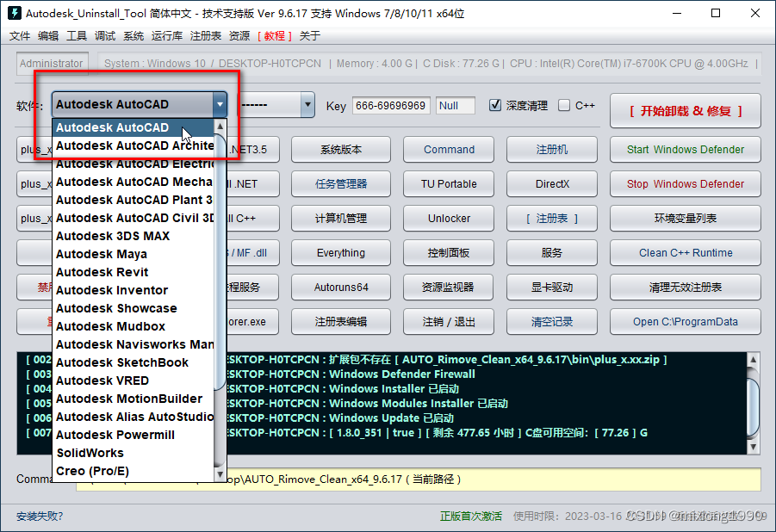Open the 工具 menu
Image resolution: width=776 pixels, height=532 pixels.
[77, 35]
